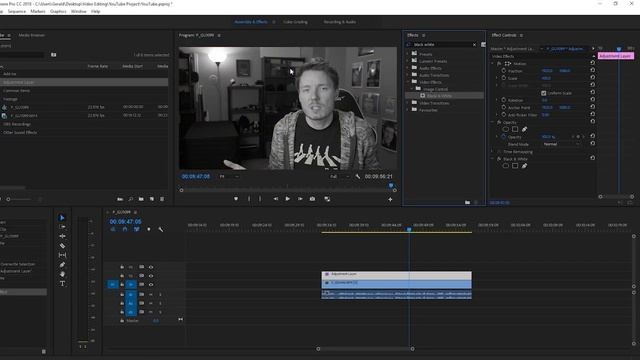The height and width of the screenshot is (360, 640).
Task: Open Program monitor button editor plus
Action: tap(390, 199)
